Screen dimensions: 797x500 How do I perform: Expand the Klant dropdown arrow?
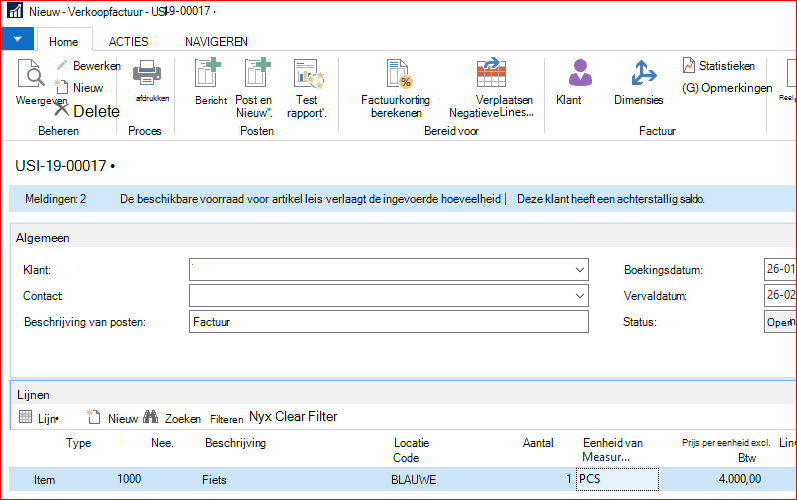pos(579,270)
